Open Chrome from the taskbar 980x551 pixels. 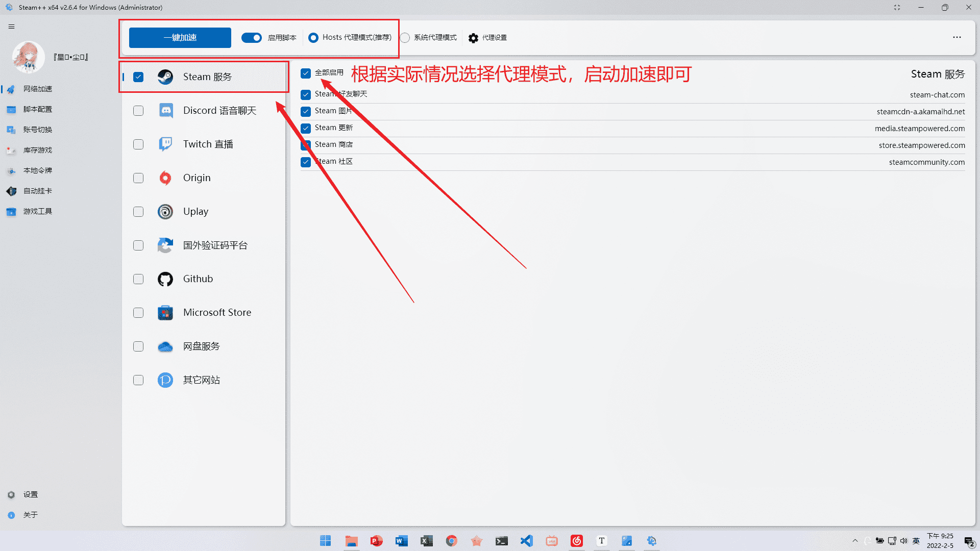(x=452, y=541)
